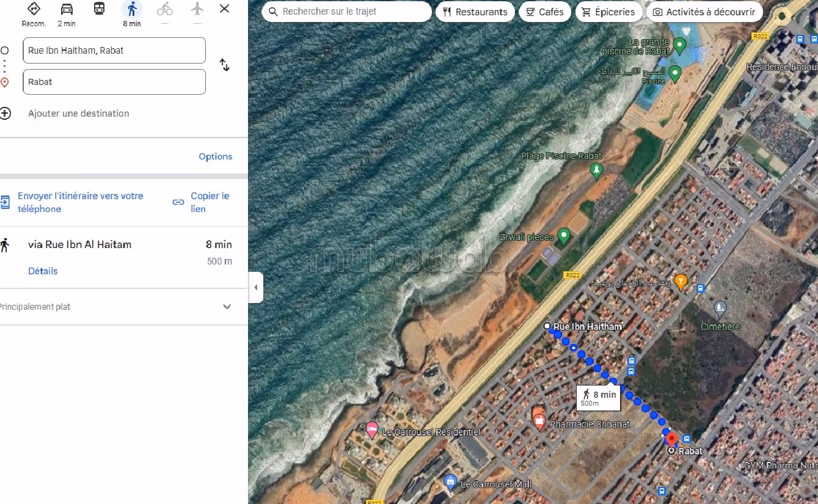Filter by Cafés chip
Screen dimensions: 818x504
tap(545, 12)
